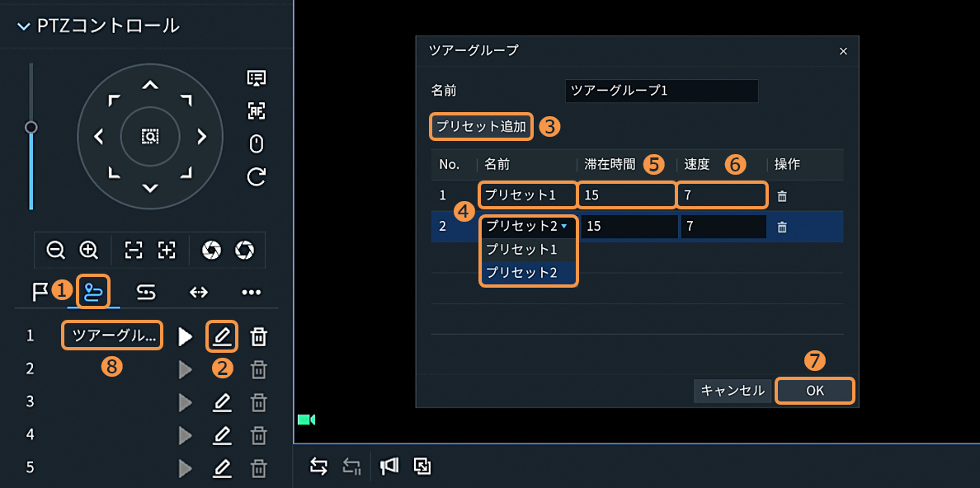Viewport: 980px width, 488px height.
Task: Delete tour group 1 with trash icon
Action: point(259,335)
